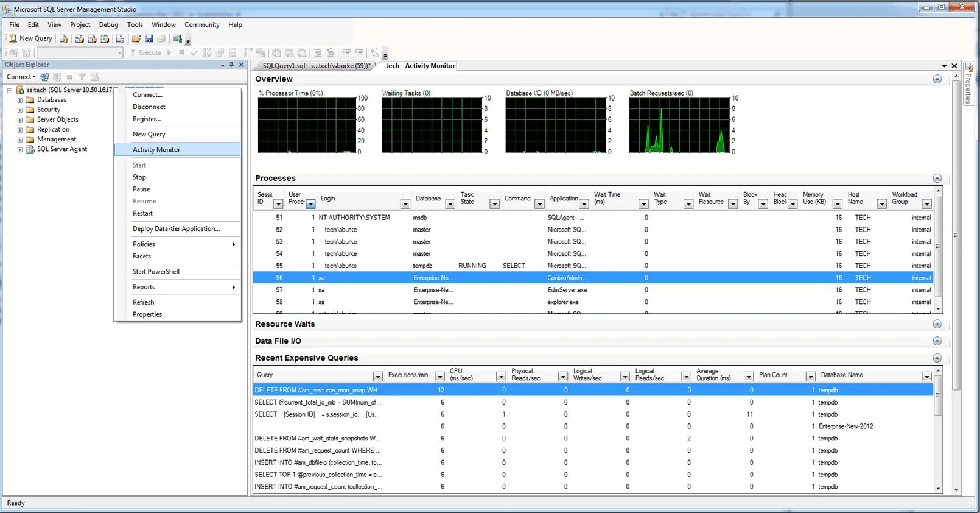
Task: Click the Batch Requests/sec graph
Action: [x=679, y=124]
